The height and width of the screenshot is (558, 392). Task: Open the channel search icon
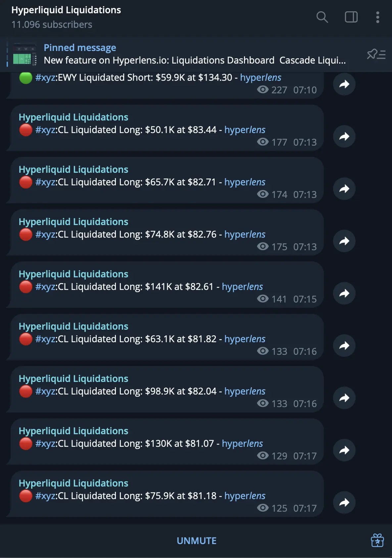point(322,17)
